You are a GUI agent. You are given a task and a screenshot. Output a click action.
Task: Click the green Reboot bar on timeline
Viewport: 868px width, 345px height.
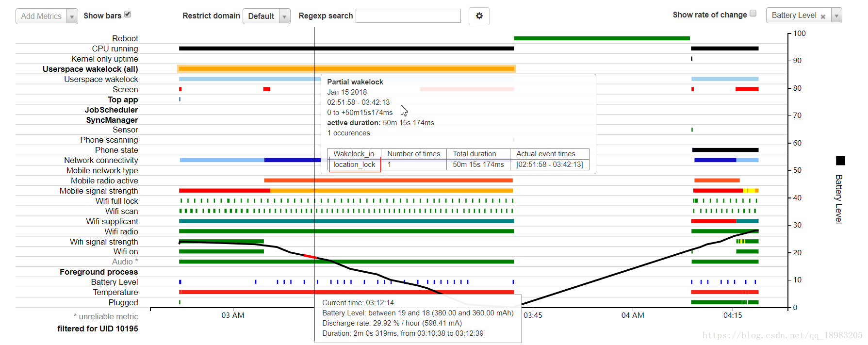click(x=602, y=38)
